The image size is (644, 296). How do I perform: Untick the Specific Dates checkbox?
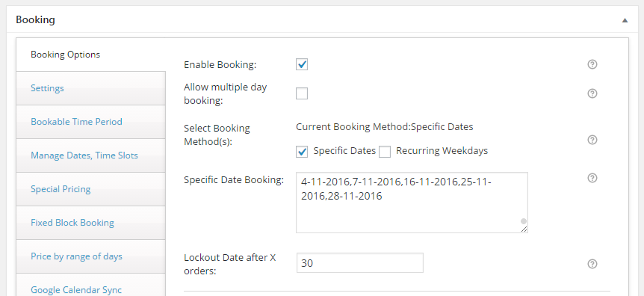tap(302, 152)
